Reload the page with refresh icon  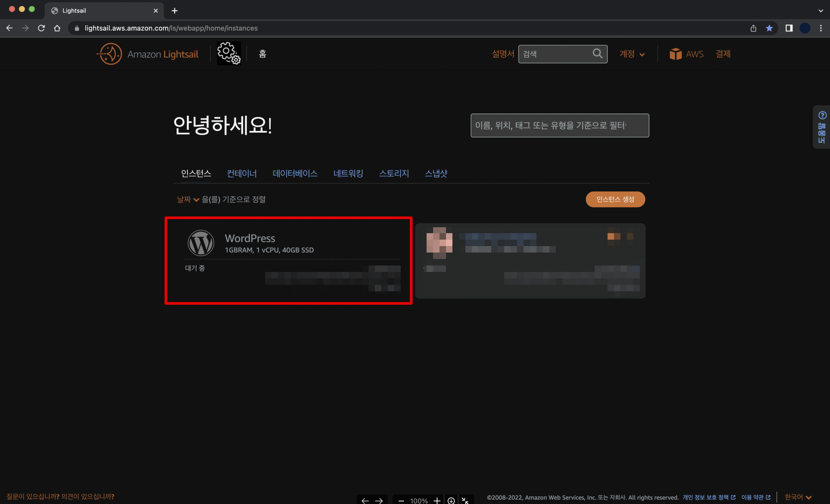click(41, 28)
